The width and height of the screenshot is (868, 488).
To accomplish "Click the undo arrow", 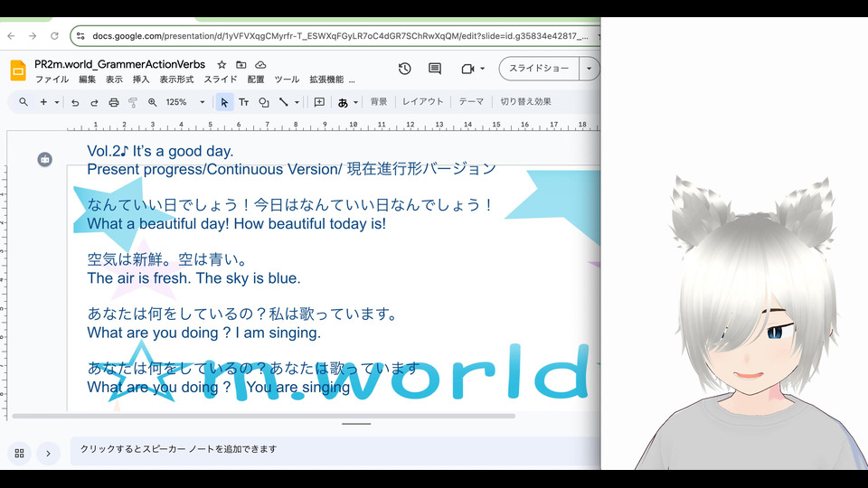I will point(75,102).
